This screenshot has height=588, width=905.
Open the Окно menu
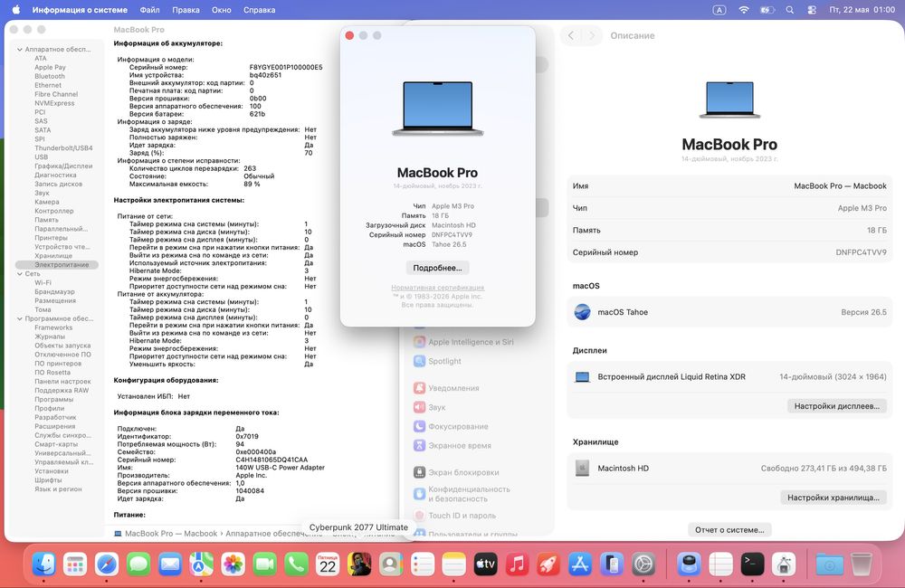tap(222, 10)
